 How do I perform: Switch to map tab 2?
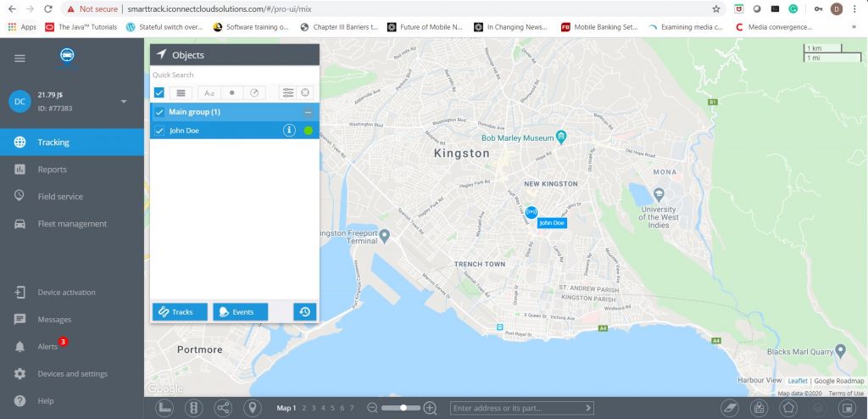[x=303, y=409]
